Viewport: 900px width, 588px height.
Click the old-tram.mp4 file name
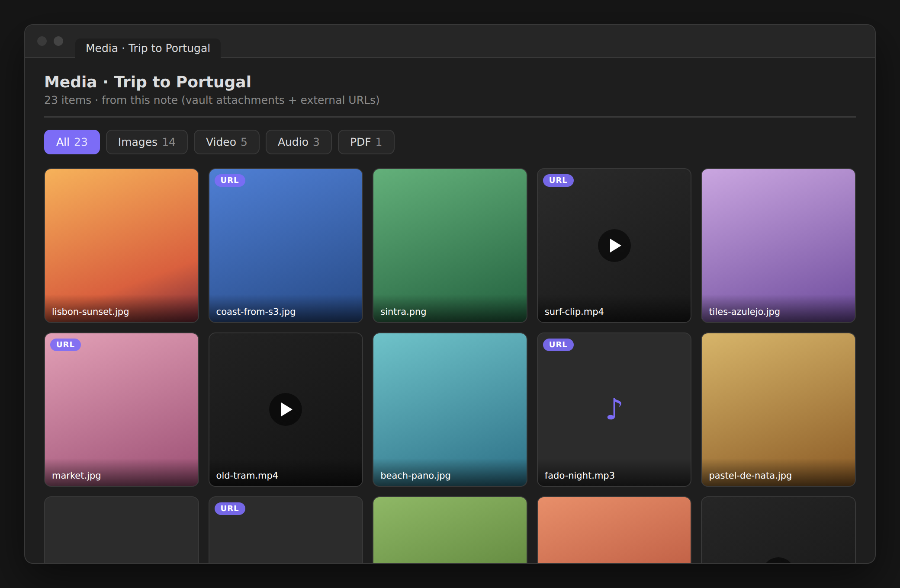tap(247, 476)
